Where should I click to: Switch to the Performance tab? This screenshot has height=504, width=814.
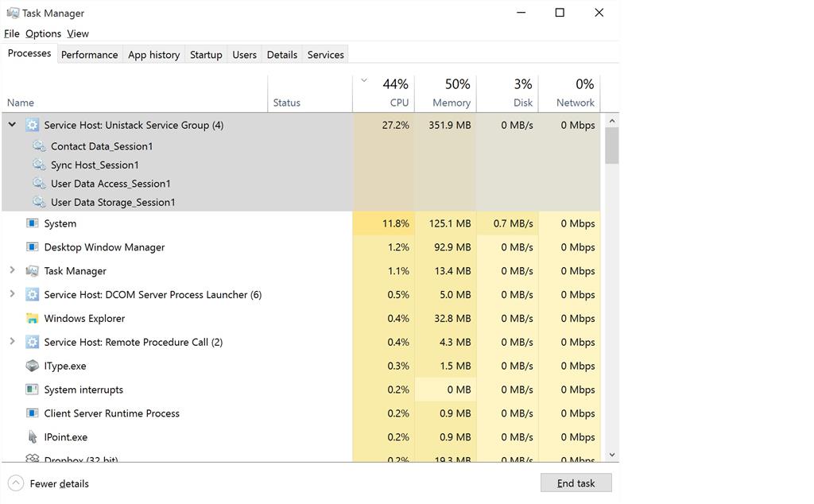point(89,55)
